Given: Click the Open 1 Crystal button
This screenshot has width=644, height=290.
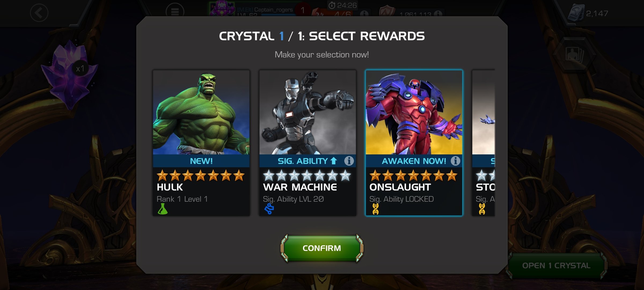Looking at the screenshot, I should (556, 266).
